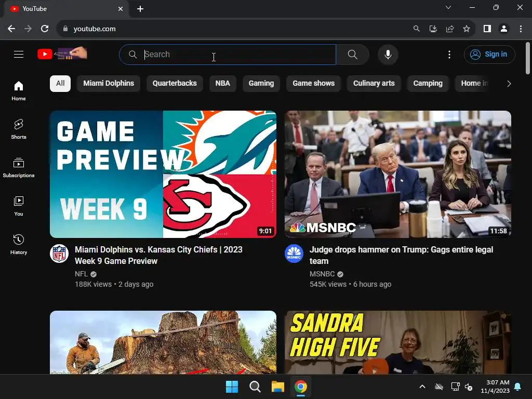Click the network display tray icon
This screenshot has width=532, height=399.
[x=455, y=387]
